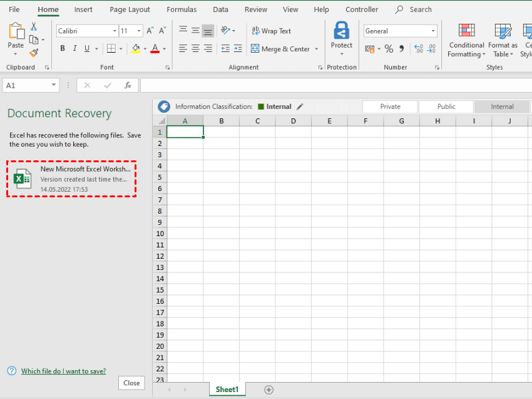Switch to the Formulas tab
This screenshot has height=399, width=532.
tap(182, 9)
